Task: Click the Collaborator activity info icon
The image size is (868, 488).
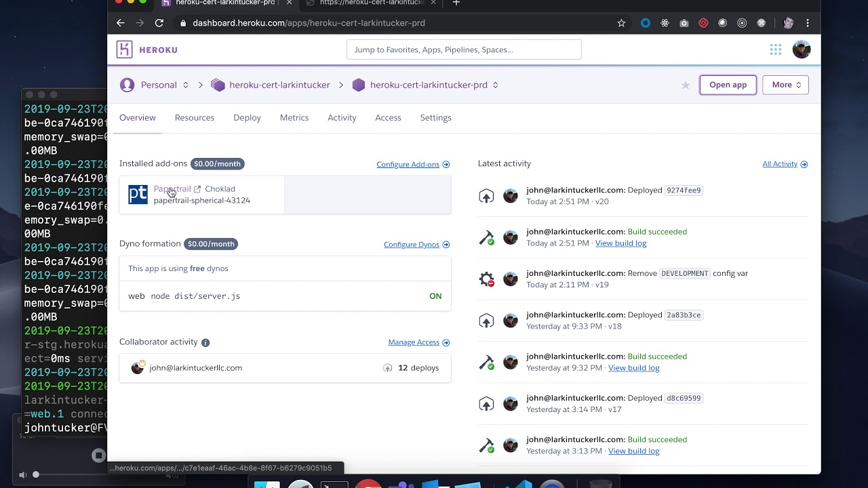Action: click(x=205, y=342)
